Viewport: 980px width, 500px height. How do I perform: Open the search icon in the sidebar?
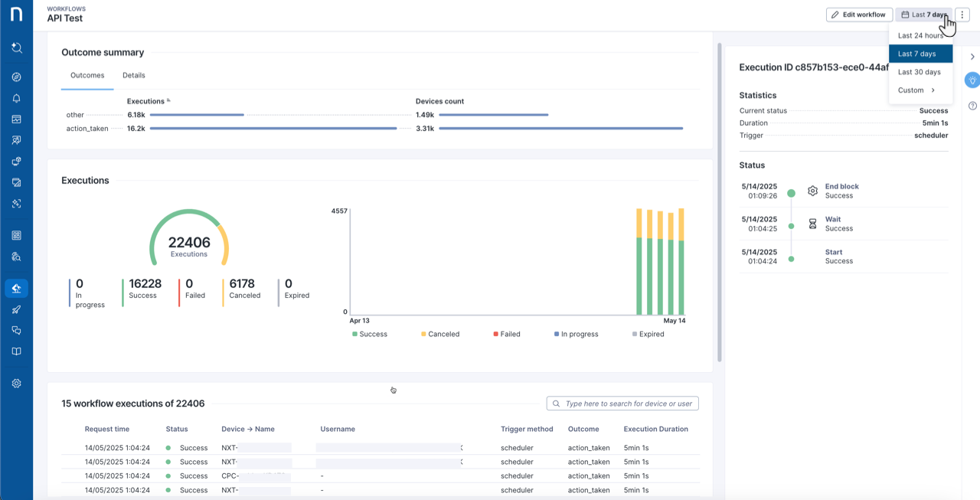[x=16, y=47]
